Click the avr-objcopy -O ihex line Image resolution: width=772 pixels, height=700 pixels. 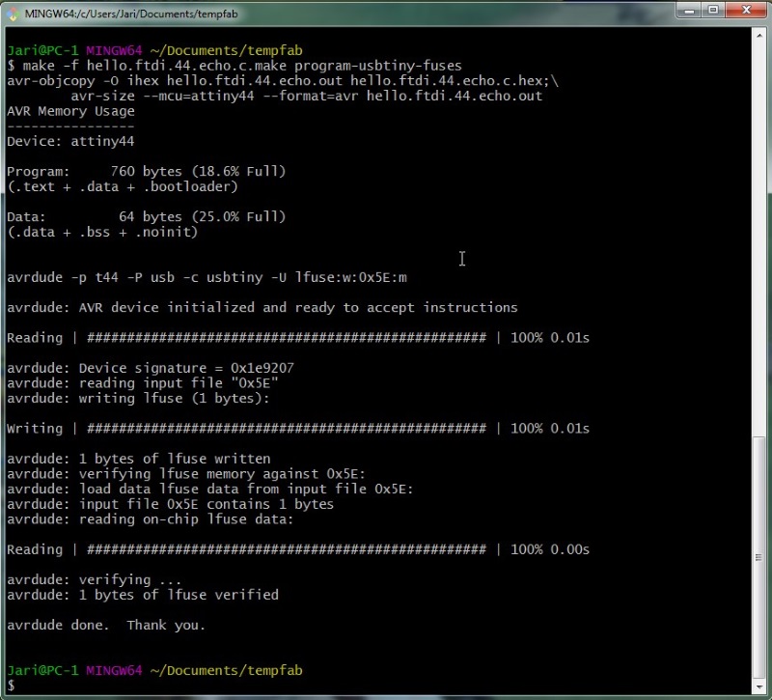tap(283, 80)
